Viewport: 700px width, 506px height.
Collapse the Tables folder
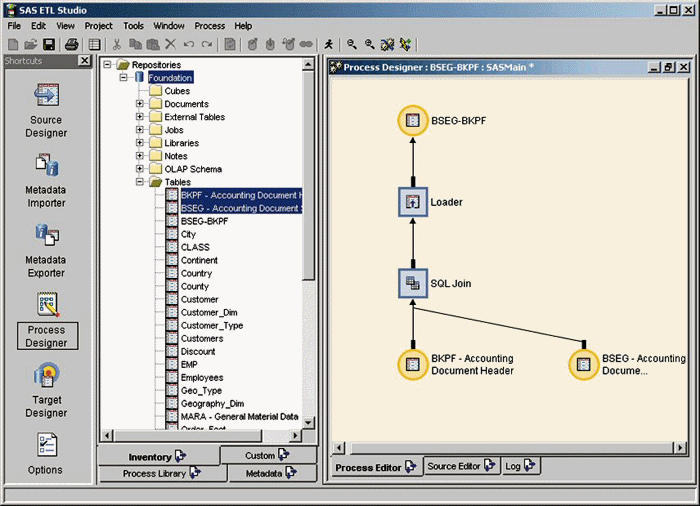point(140,182)
